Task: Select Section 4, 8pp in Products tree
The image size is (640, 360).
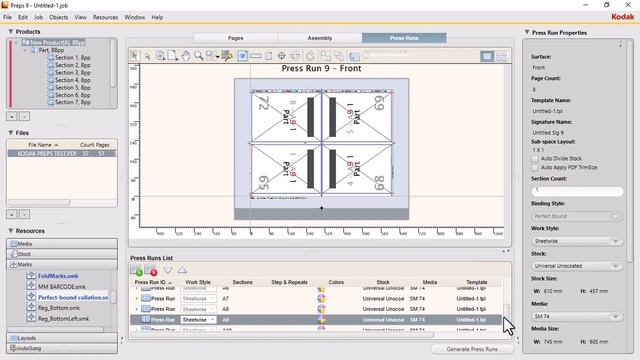Action: [73, 80]
